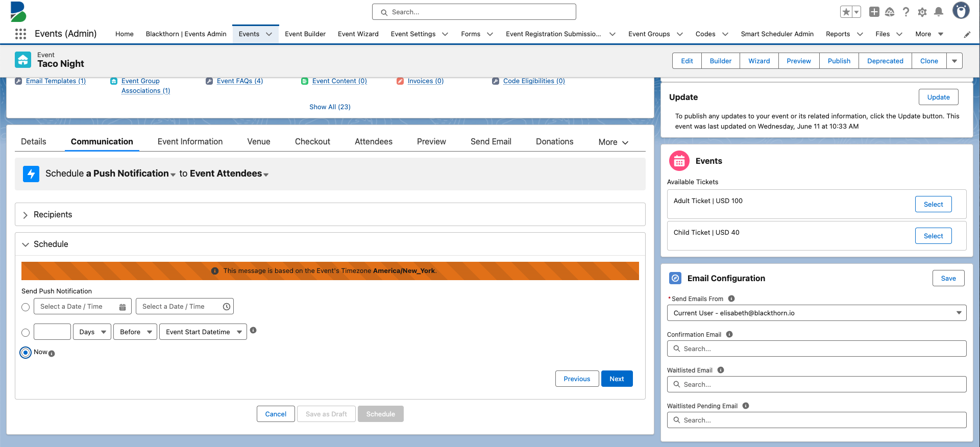The image size is (980, 447).
Task: Open the App Launcher grid icon
Action: coord(20,34)
